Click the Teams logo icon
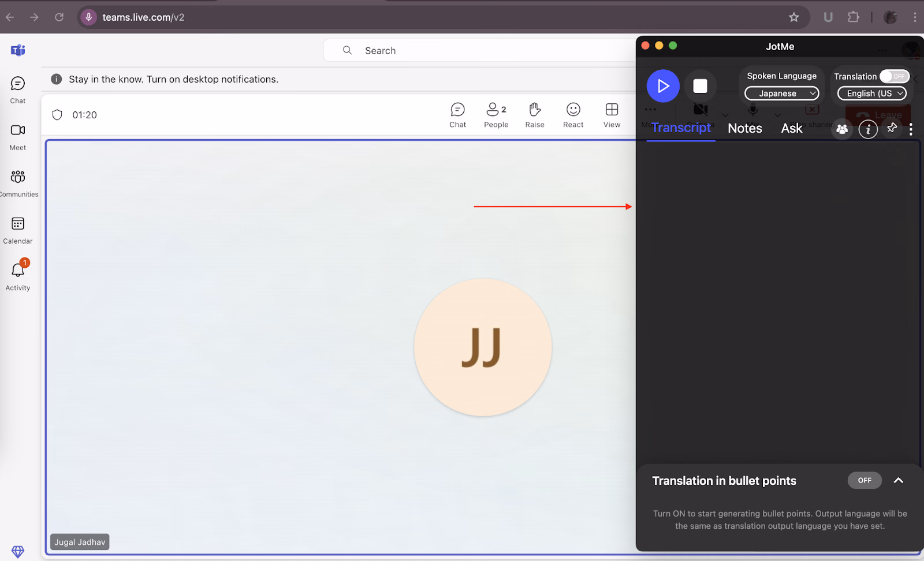Screen dimensions: 924x561 18,50
